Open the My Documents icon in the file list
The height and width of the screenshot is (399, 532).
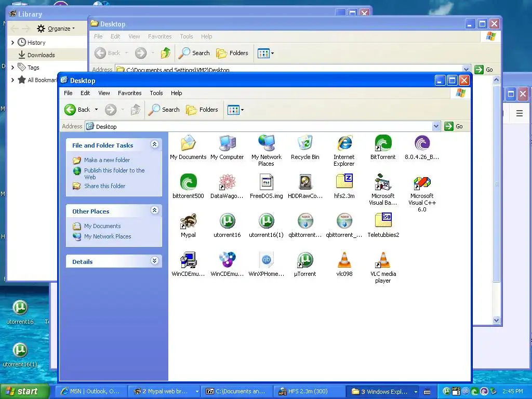point(188,143)
